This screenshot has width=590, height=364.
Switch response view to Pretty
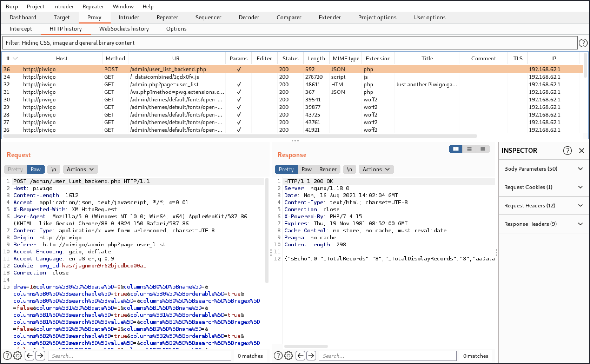[x=286, y=169]
